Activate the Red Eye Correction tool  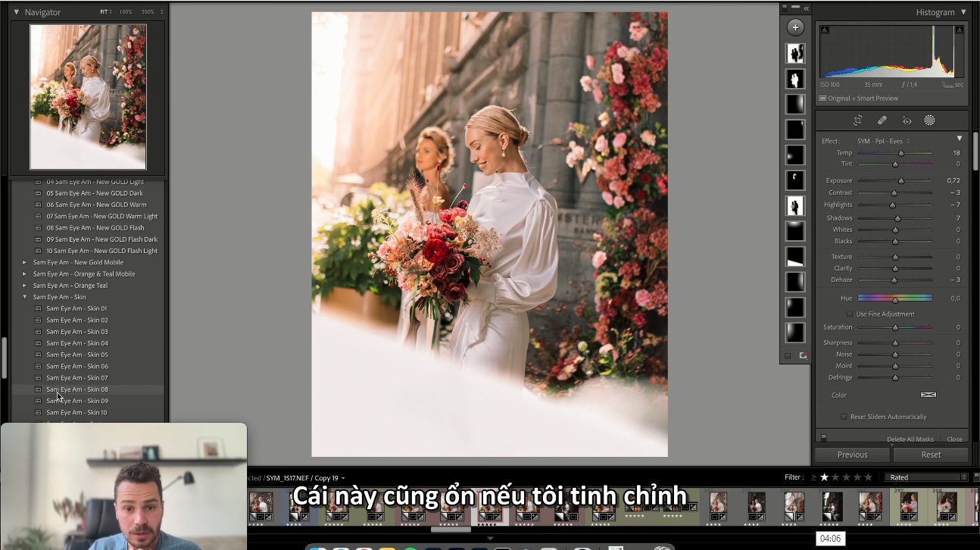click(907, 120)
